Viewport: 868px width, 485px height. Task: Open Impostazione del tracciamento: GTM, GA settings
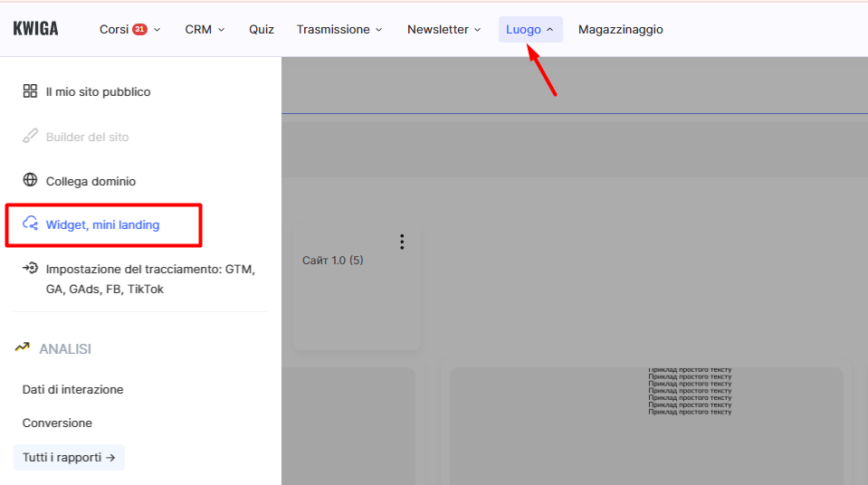(x=150, y=279)
